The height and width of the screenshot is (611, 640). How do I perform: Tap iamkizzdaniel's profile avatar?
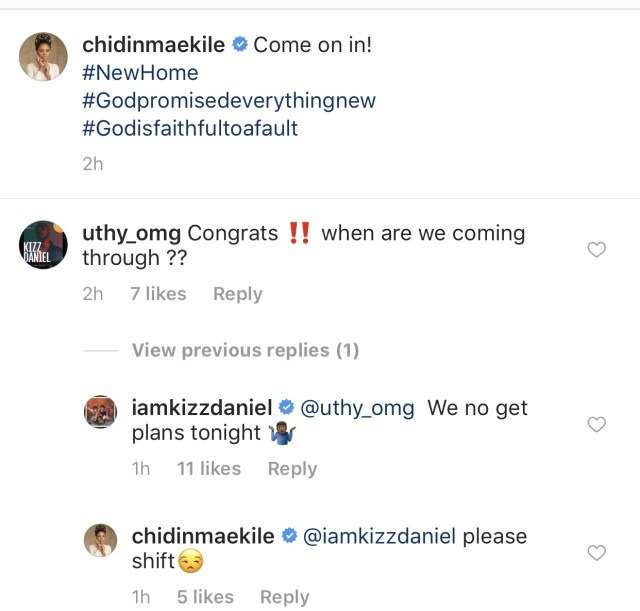(104, 413)
